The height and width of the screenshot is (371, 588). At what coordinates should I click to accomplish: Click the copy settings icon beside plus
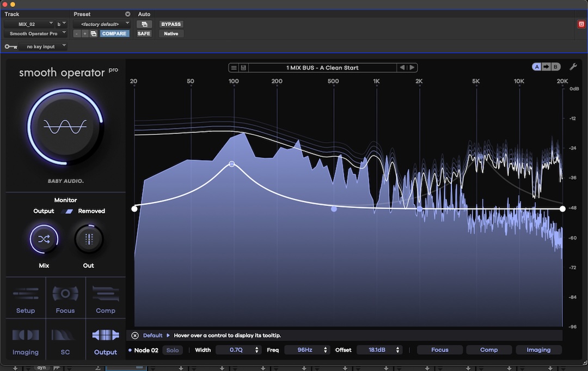[94, 34]
